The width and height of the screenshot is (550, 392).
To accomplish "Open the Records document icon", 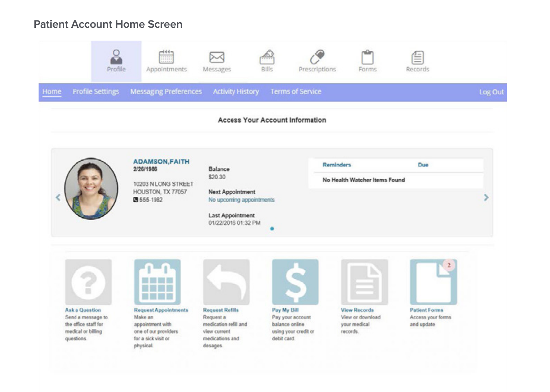I will 418,57.
